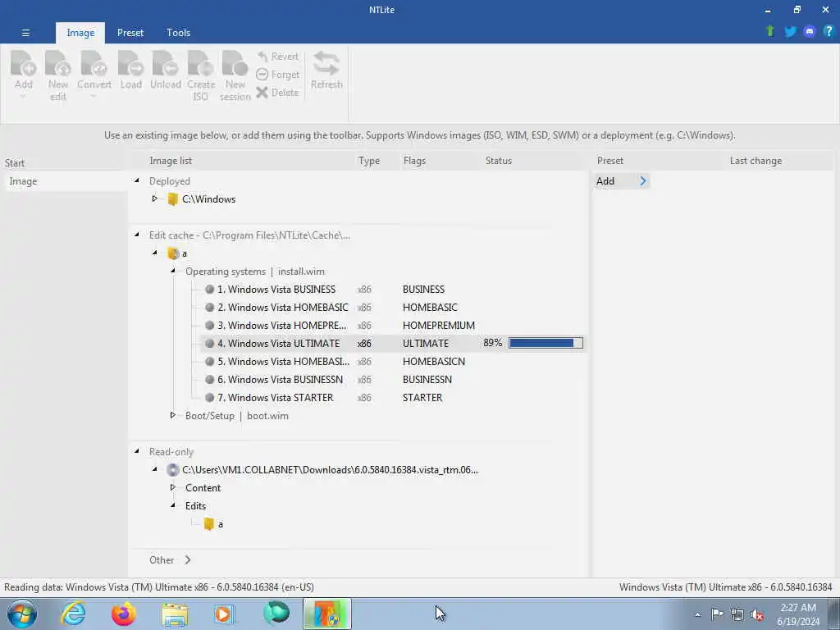
Task: Collapse Operating systems install.wim node
Action: point(173,271)
